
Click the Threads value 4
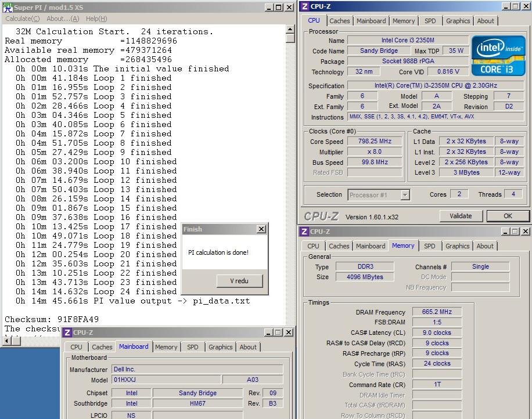[513, 194]
